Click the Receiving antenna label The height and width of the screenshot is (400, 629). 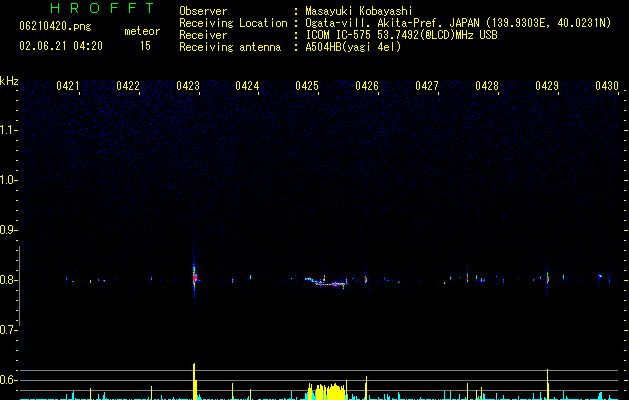(x=230, y=47)
